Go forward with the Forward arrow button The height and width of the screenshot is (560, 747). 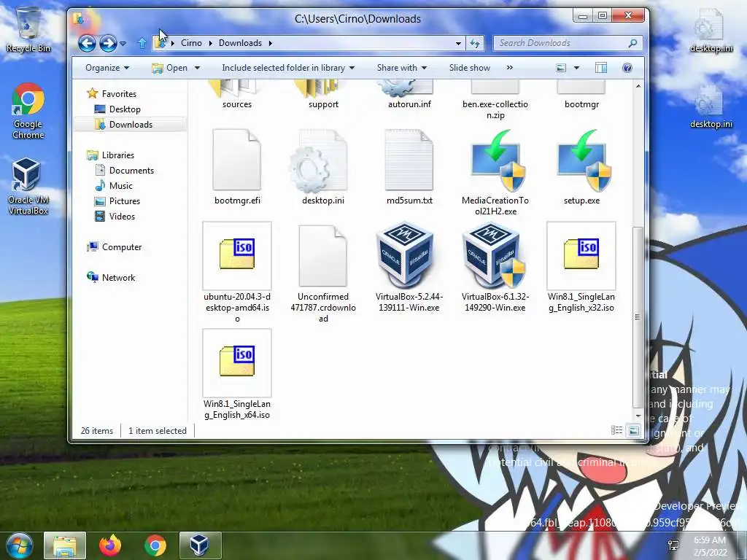(x=108, y=43)
